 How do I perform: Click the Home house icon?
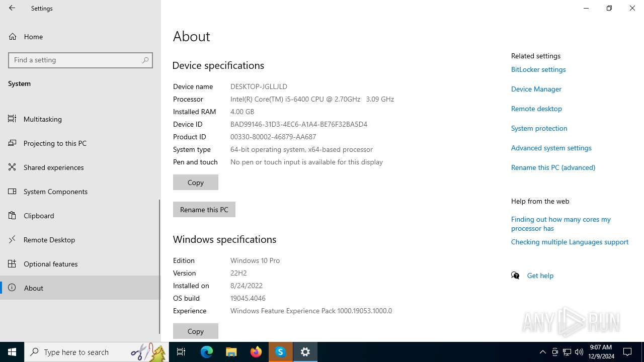pos(13,36)
